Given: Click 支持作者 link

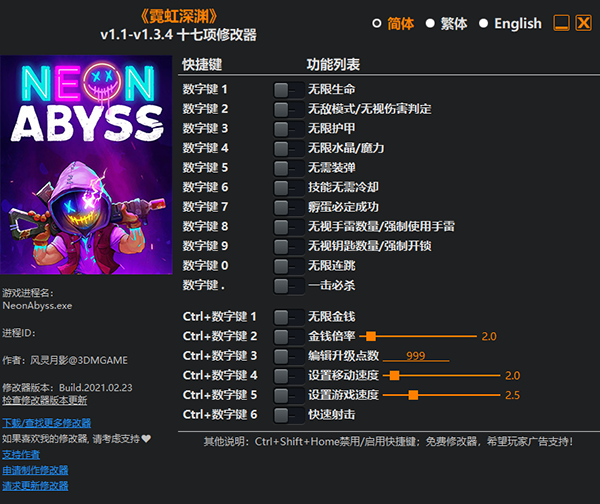Looking at the screenshot, I should click(21, 455).
